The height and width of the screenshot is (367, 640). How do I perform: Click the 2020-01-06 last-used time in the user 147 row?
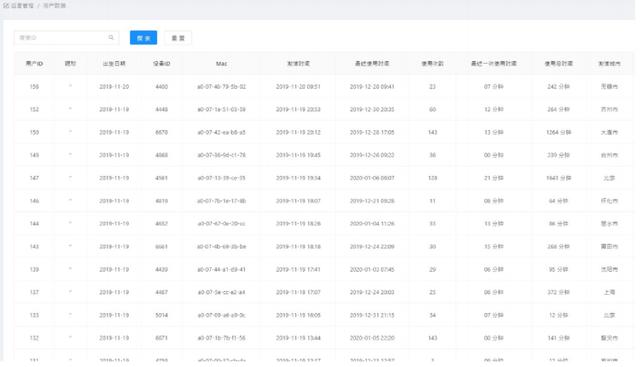tap(372, 178)
